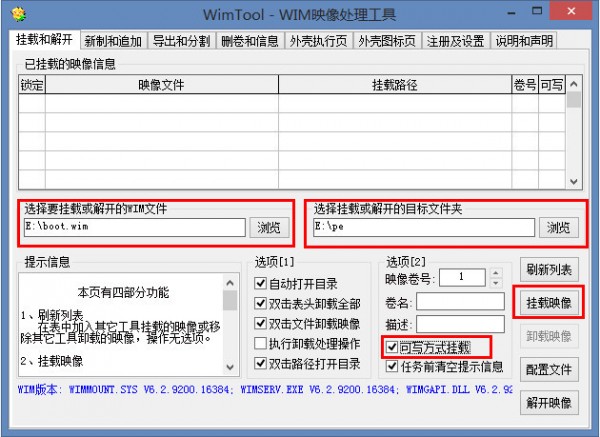Click the WIM版本 status text
Image resolution: width=600 pixels, height=437 pixels.
265,390
